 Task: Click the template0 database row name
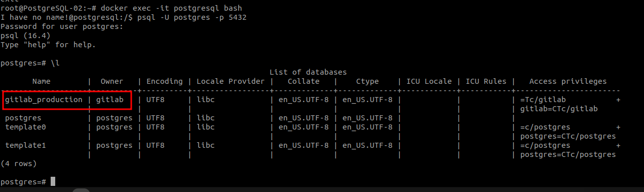click(25, 127)
